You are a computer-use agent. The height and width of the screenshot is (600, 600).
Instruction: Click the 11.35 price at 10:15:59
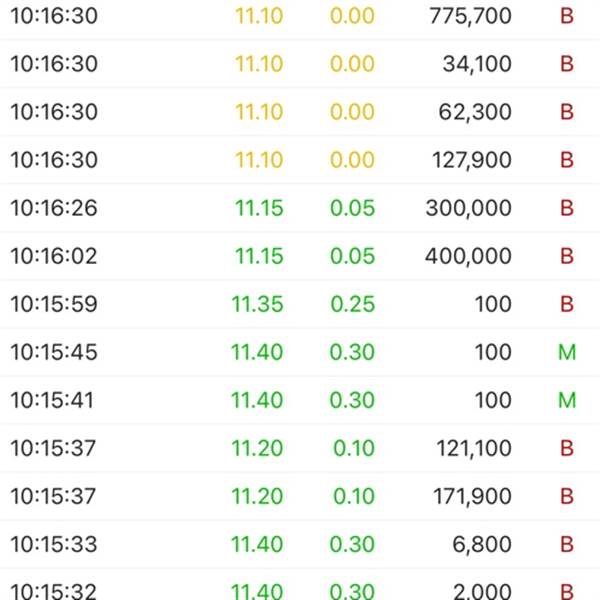[258, 304]
